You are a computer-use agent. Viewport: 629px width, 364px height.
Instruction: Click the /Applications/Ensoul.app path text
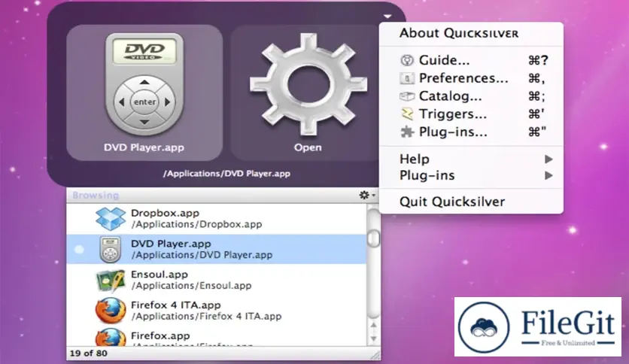pyautogui.click(x=191, y=286)
